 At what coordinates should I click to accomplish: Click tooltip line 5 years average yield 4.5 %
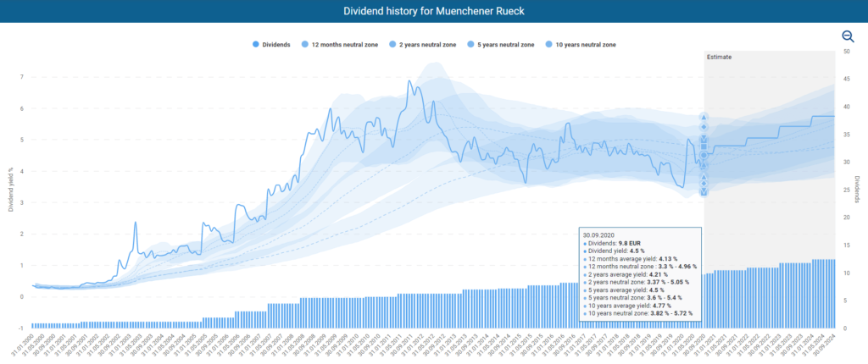pos(623,290)
